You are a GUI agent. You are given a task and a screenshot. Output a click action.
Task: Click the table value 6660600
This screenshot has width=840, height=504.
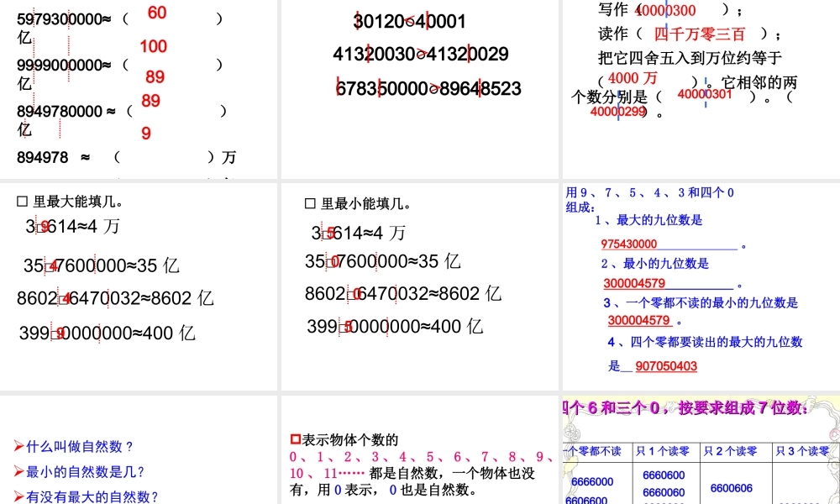(664, 475)
